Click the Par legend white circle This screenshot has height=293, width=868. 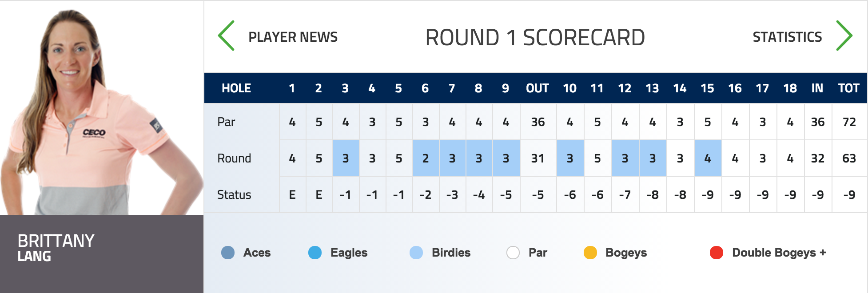(x=513, y=253)
